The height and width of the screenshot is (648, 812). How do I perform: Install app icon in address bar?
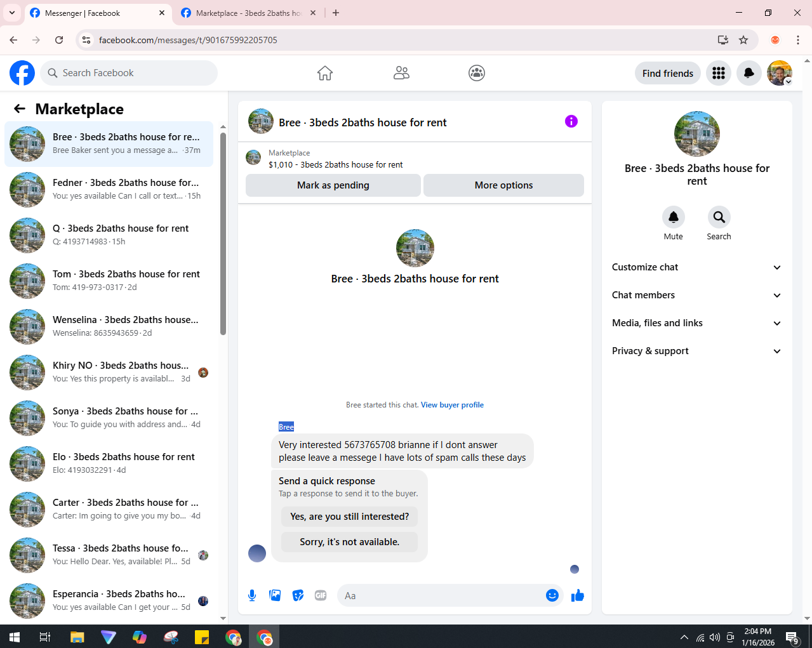[x=723, y=40]
